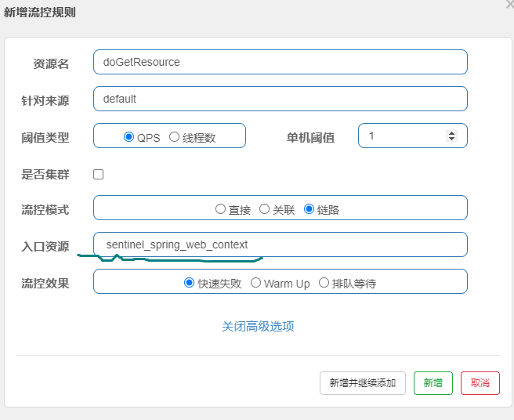Screen dimensions: 514x420
Task: Click 新增并继续添加 button
Action: click(x=363, y=383)
